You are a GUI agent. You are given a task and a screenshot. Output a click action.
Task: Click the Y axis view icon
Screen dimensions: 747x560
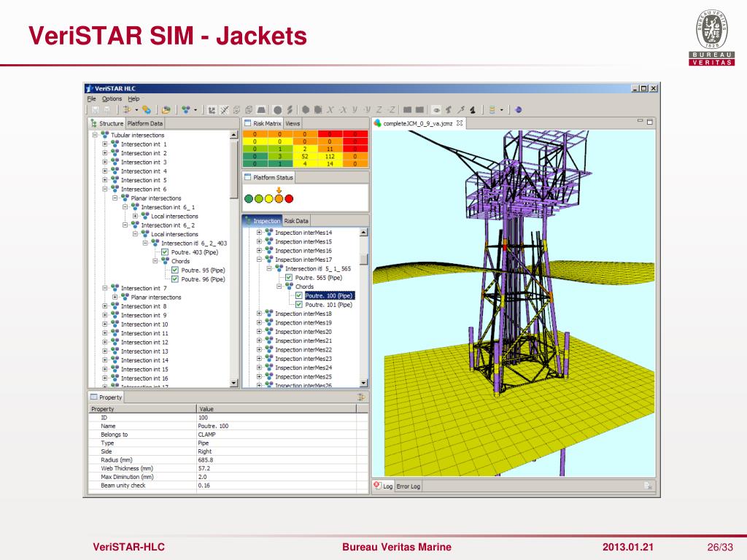click(x=355, y=110)
